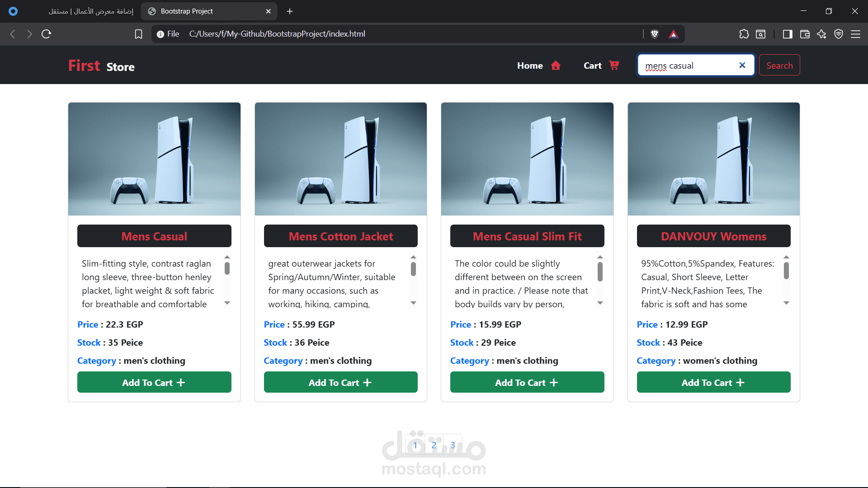The height and width of the screenshot is (488, 868).
Task: Click the DANVOUY Womens product image
Action: pyautogui.click(x=713, y=159)
